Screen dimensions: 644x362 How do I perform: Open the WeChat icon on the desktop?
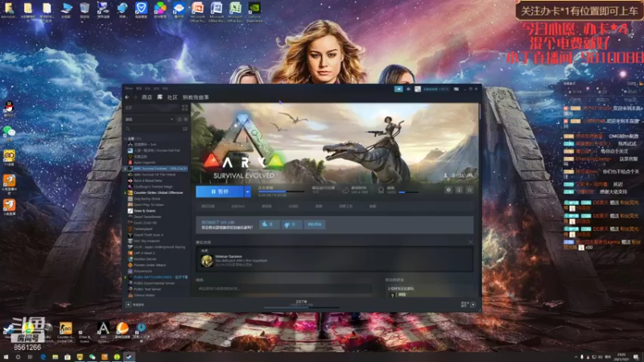(9, 133)
